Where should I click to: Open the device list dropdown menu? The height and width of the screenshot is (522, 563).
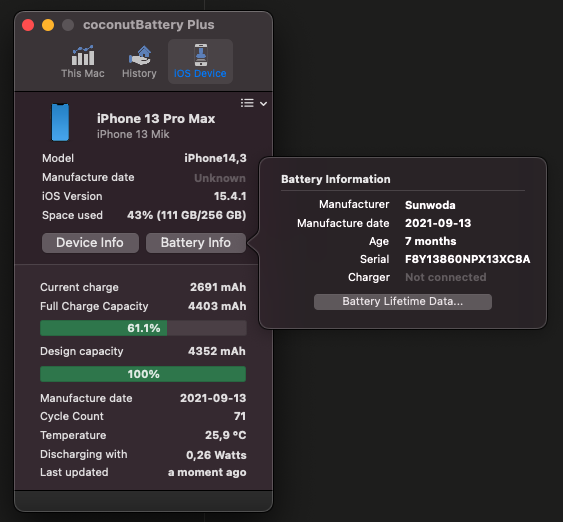coord(254,103)
